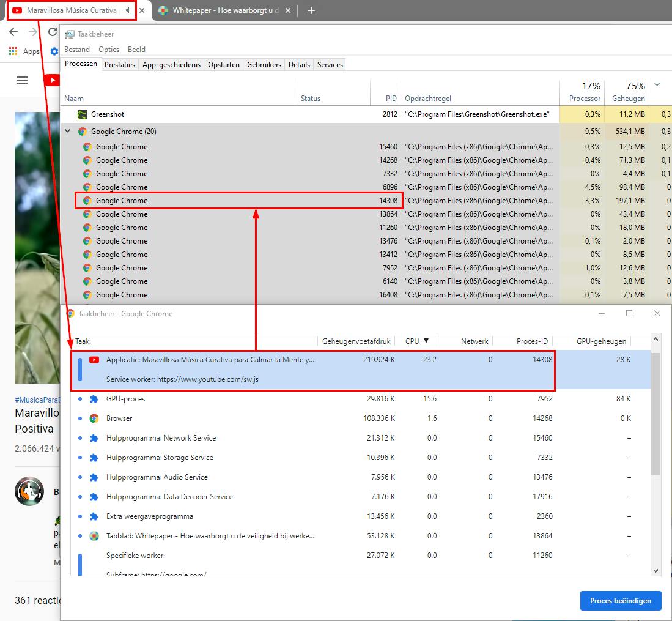
Task: Switch to the Gebruikers tab
Action: click(x=264, y=65)
